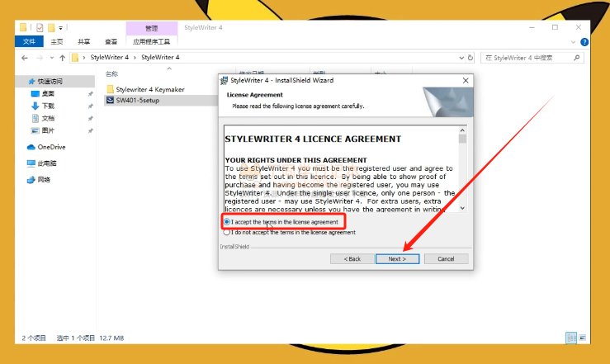Image resolution: width=610 pixels, height=364 pixels.
Task: Click the OneDrive cloud icon
Action: coord(31,147)
